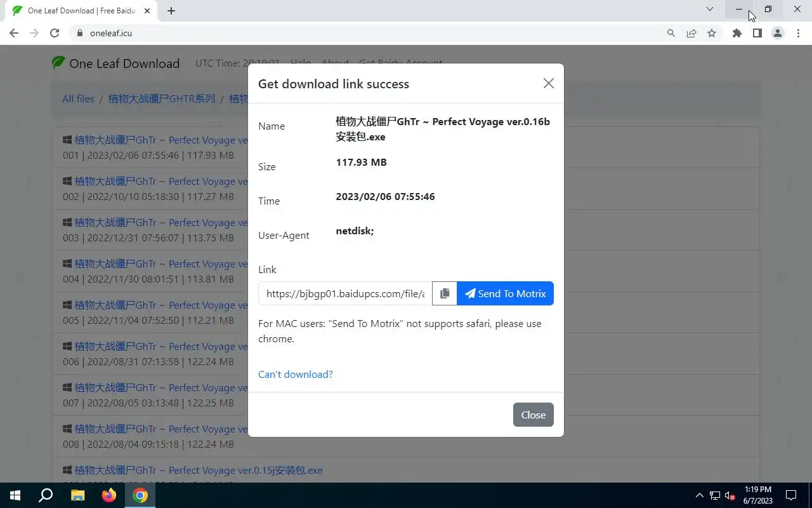Open the zoom magnifier icon in address bar
The width and height of the screenshot is (812, 508).
[x=671, y=33]
